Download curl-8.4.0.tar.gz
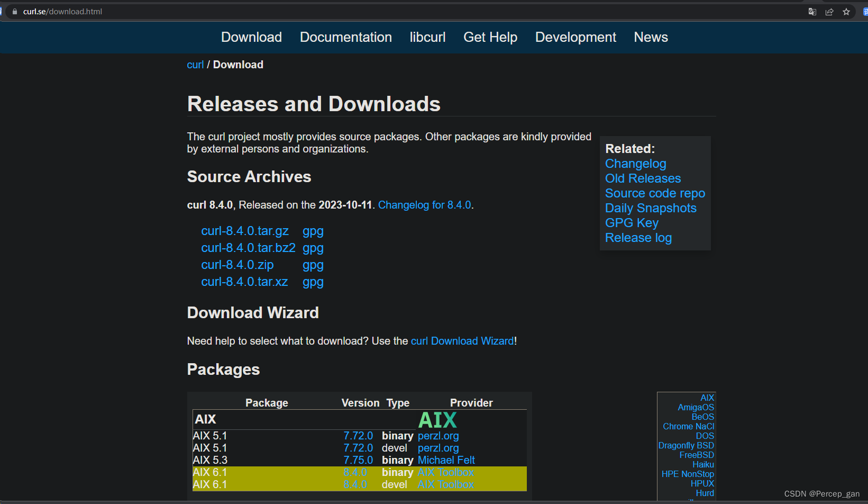This screenshot has width=868, height=504. pos(245,231)
